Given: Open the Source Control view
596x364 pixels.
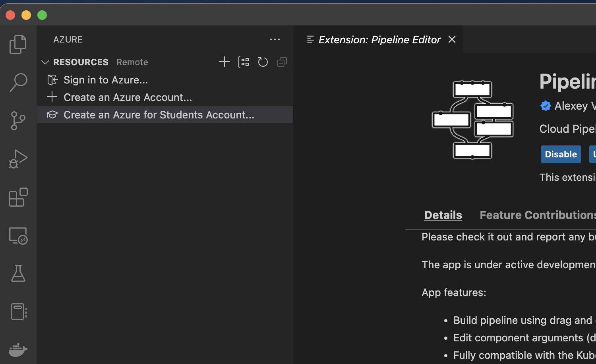Looking at the screenshot, I should coord(18,120).
